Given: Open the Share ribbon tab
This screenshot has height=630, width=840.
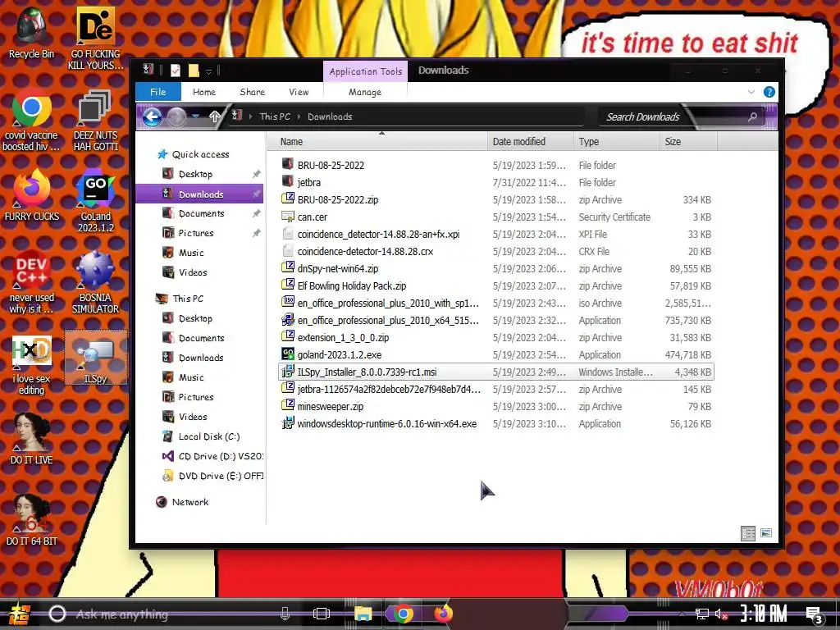Looking at the screenshot, I should (x=253, y=92).
